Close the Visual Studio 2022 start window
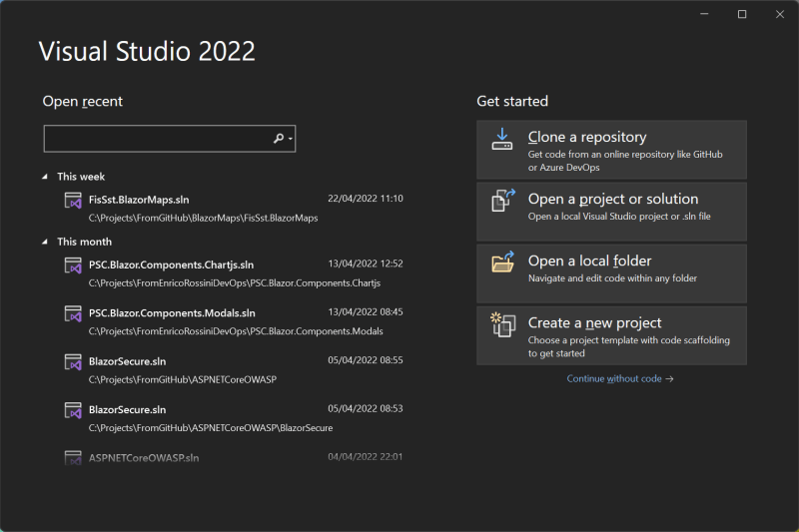799x532 pixels. 780,14
